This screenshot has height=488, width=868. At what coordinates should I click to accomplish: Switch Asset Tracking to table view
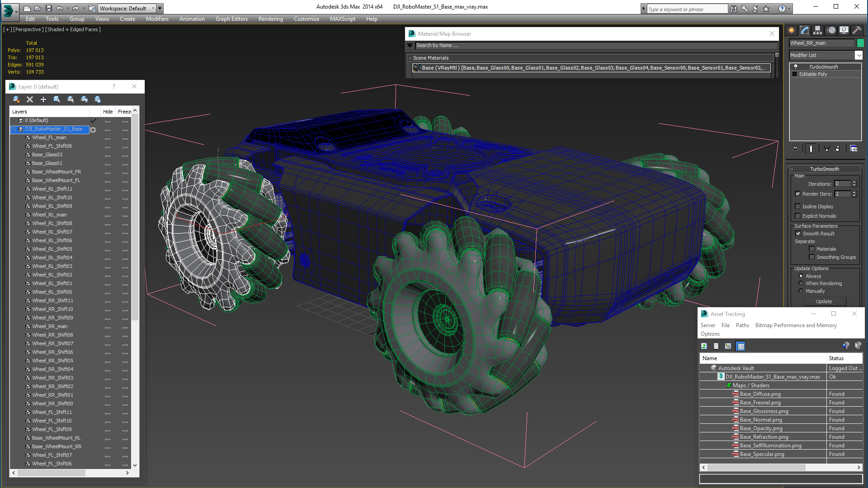(741, 346)
